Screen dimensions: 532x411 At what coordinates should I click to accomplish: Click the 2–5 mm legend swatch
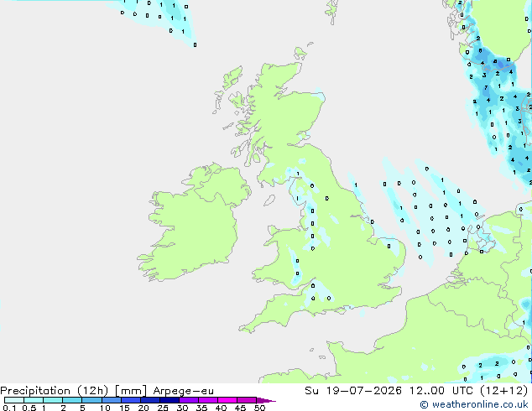coord(72,400)
